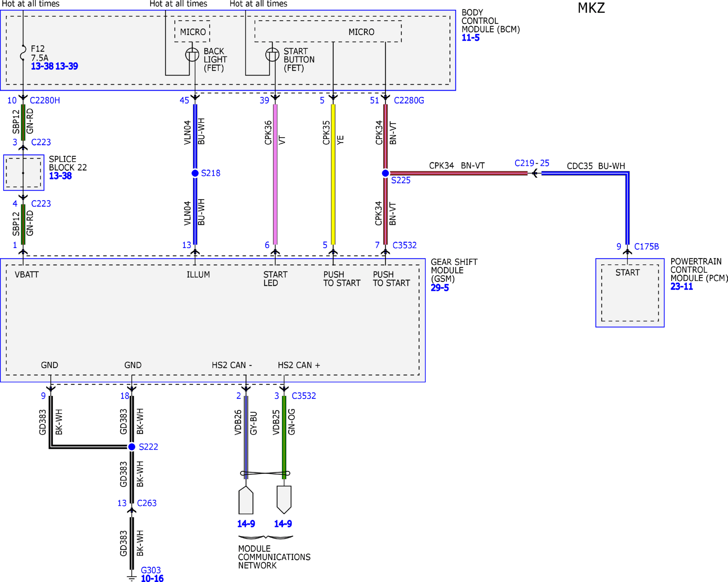Click the C219-25 inline connector symbol
This screenshot has width=728, height=582.
click(535, 173)
